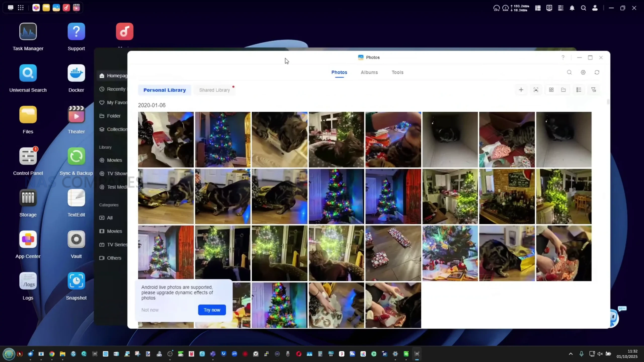
Task: Launch the Snapshot app icon
Action: tap(76, 281)
